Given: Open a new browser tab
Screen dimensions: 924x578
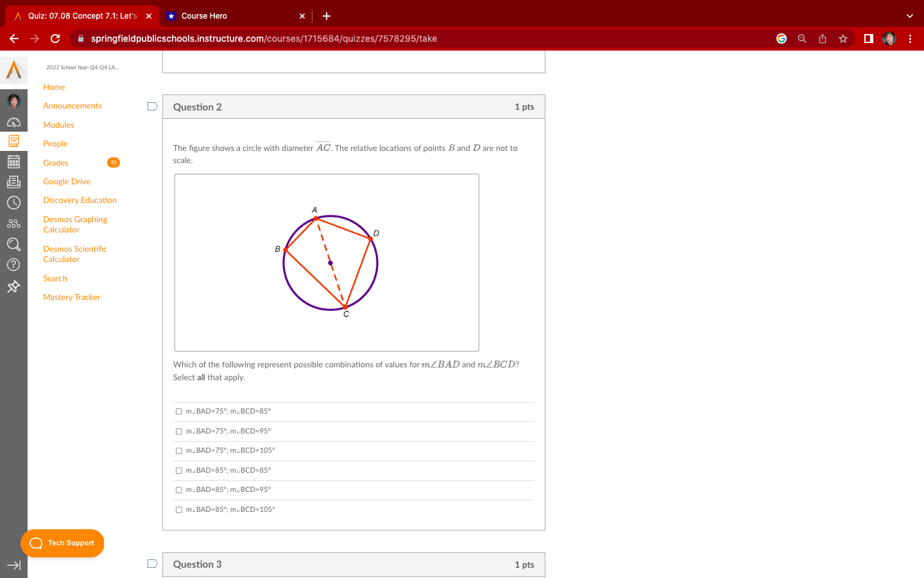Looking at the screenshot, I should pos(327,16).
